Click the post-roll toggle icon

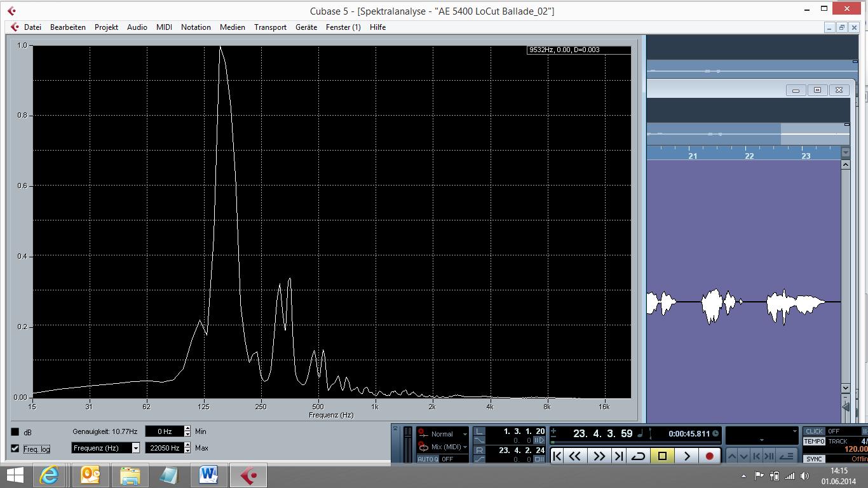pos(540,459)
